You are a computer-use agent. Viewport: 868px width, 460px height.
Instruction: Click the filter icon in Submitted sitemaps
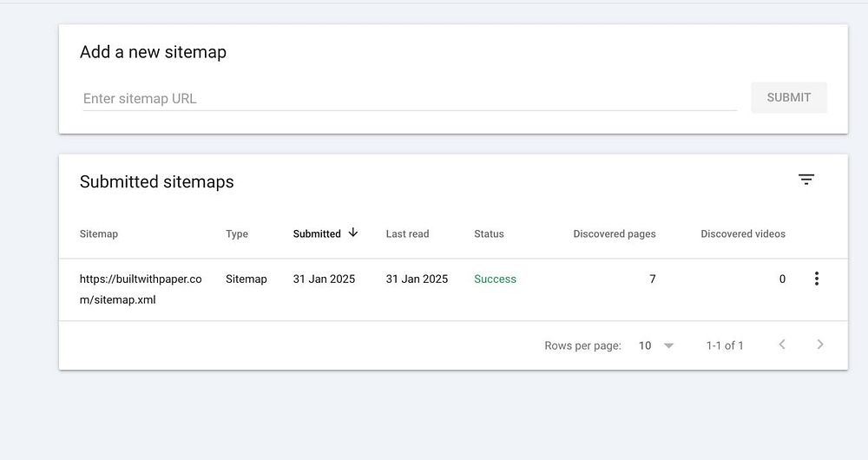pyautogui.click(x=806, y=180)
